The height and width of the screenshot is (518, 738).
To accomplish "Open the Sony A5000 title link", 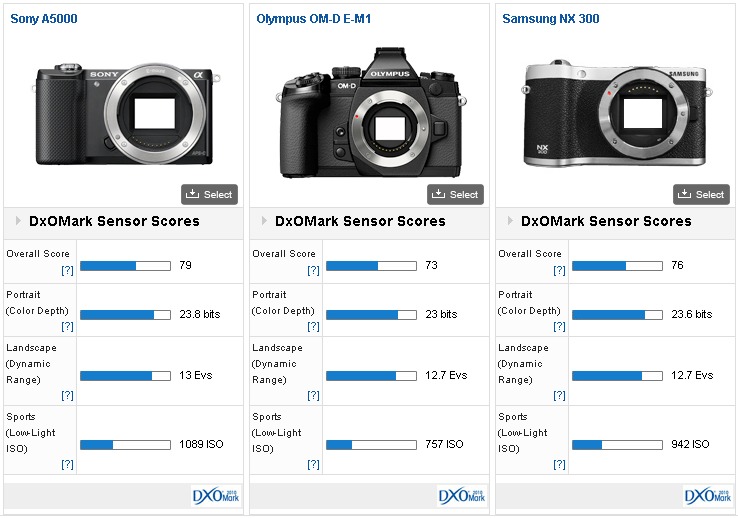I will click(x=44, y=19).
